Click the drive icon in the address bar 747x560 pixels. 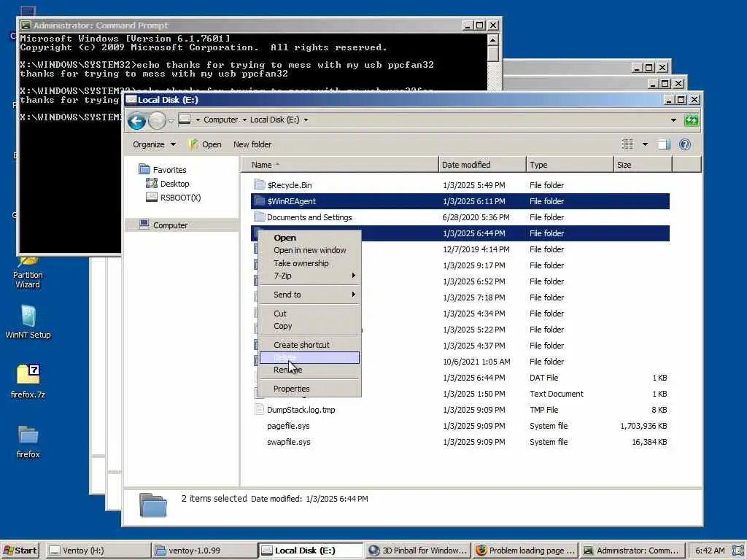pos(185,120)
